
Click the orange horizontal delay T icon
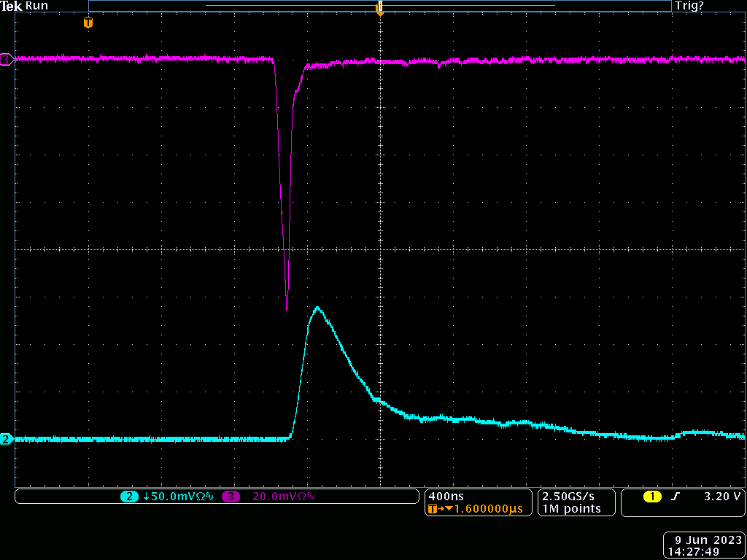click(433, 509)
